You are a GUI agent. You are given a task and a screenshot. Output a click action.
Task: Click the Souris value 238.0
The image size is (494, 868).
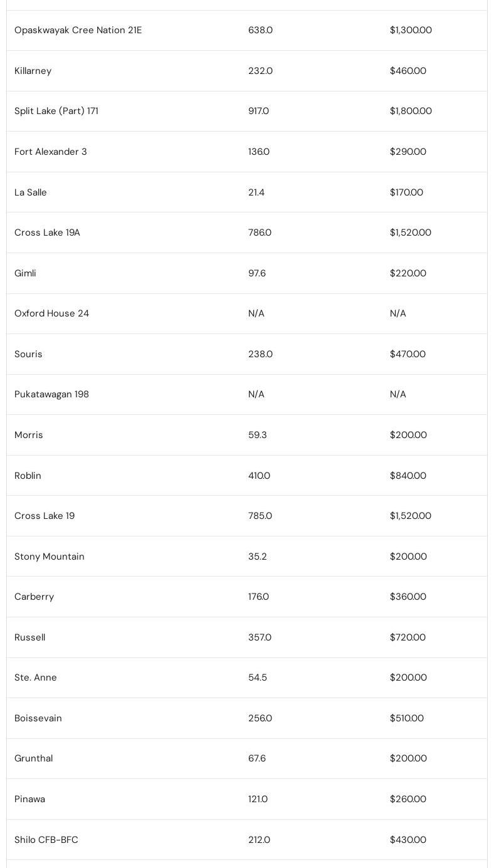(260, 354)
